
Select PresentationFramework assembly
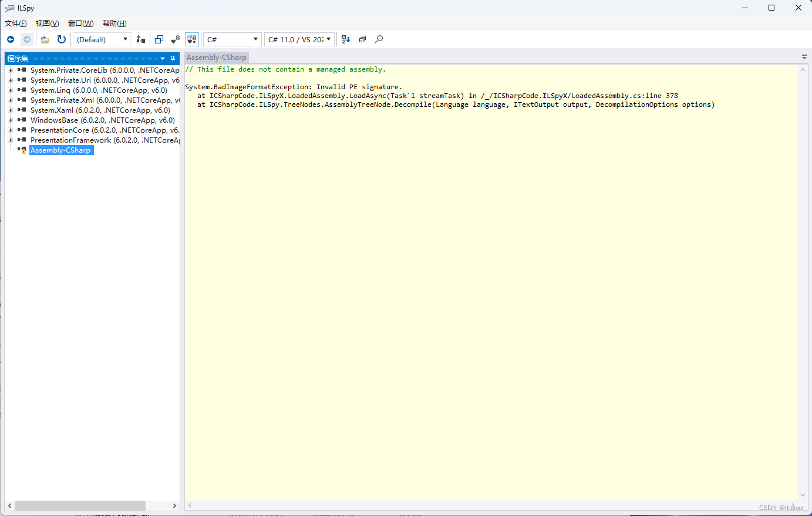coord(105,140)
